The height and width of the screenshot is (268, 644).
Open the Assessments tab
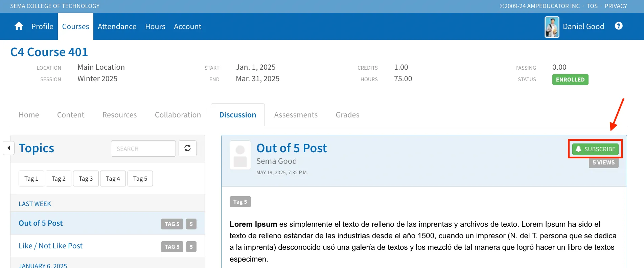[296, 115]
